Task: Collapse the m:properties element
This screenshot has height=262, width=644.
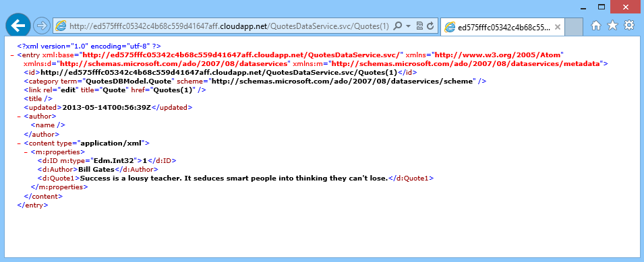Action: pos(26,152)
